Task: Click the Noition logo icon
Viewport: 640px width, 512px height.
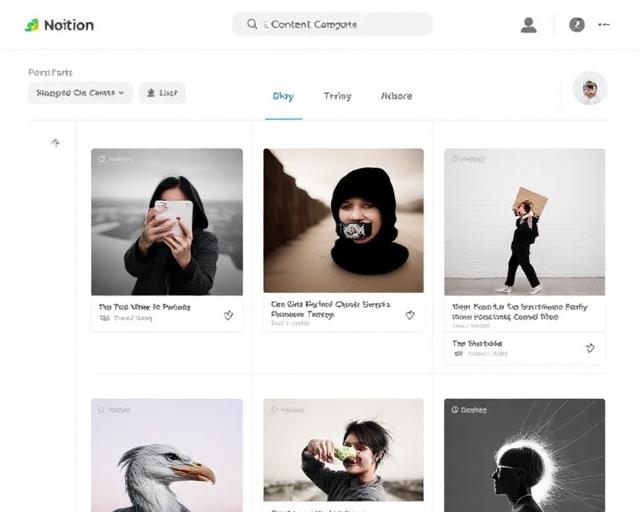Action: coord(31,25)
